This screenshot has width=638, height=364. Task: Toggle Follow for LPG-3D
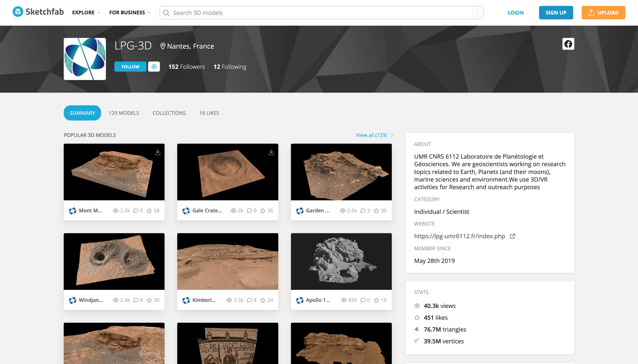pyautogui.click(x=130, y=67)
